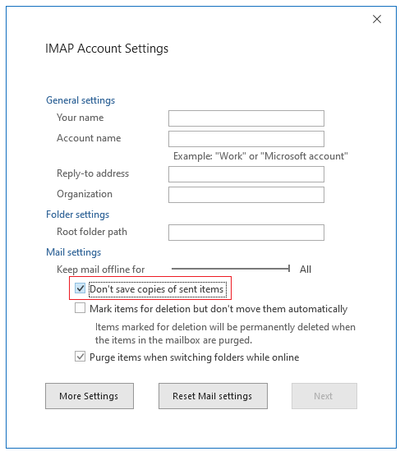Screen dimensions: 400x452
Task: Open More Settings
Action: coord(89,396)
